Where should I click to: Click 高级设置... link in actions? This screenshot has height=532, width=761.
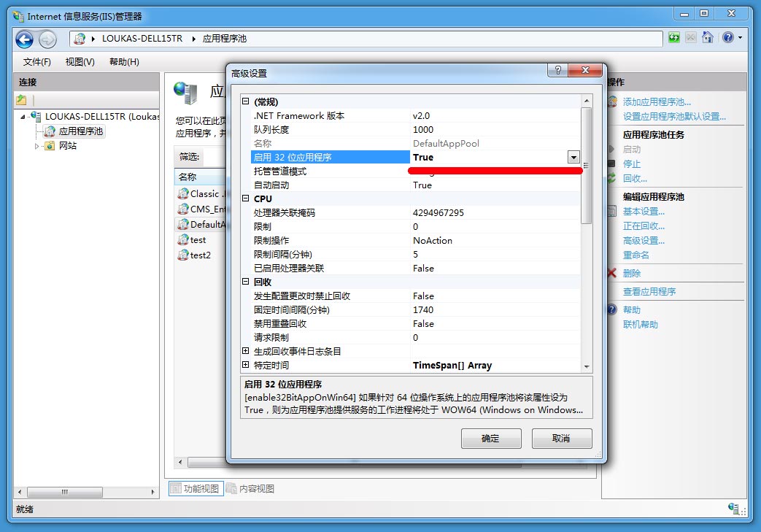644,240
